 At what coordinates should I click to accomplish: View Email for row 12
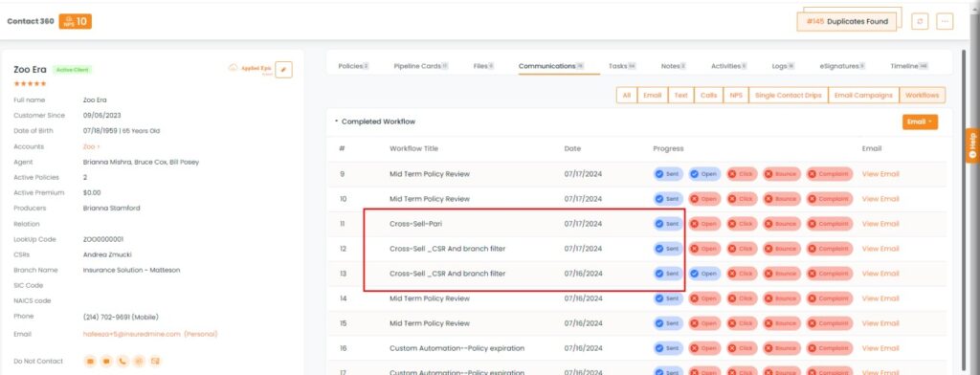pyautogui.click(x=880, y=249)
